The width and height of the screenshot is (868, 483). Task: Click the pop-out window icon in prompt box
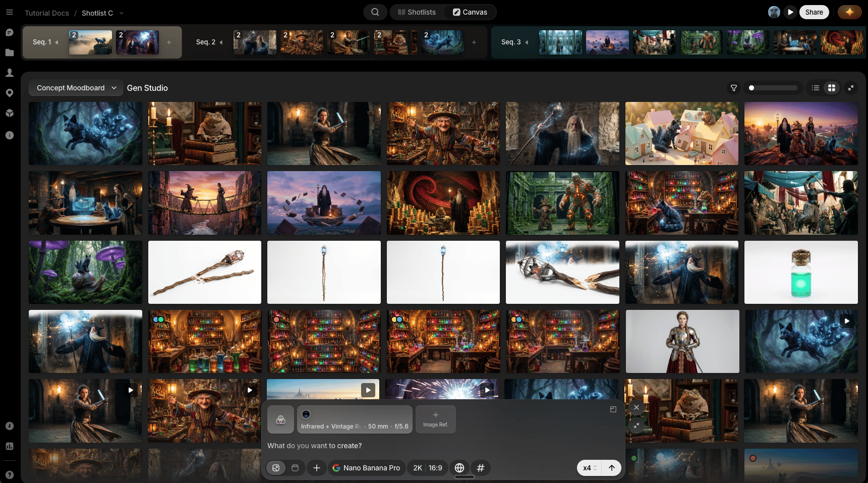pyautogui.click(x=613, y=409)
